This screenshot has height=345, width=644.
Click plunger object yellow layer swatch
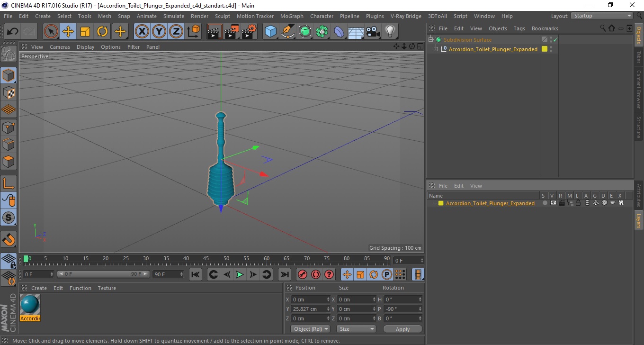tap(545, 49)
